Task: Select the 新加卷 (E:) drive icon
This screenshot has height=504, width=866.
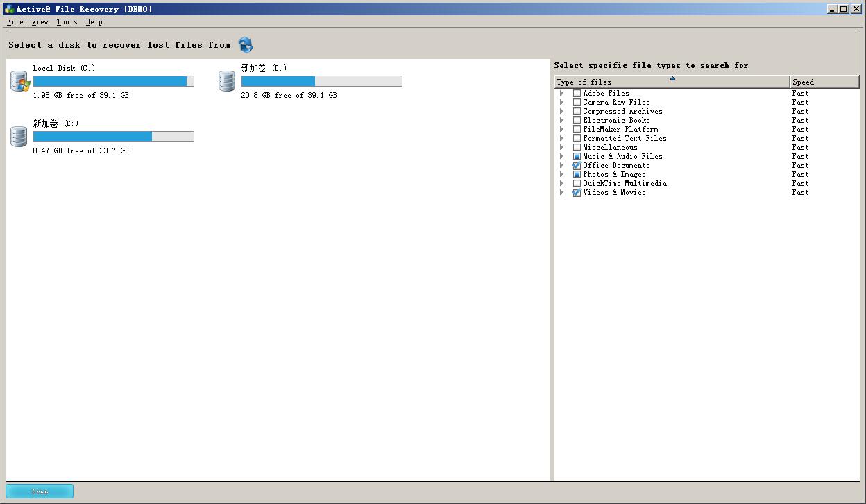Action: coord(19,137)
